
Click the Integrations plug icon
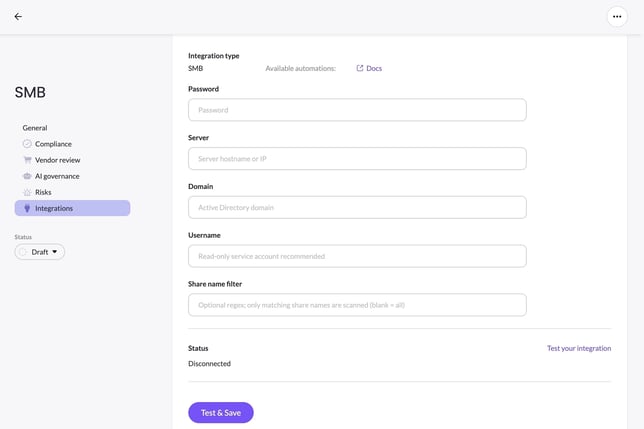click(27, 208)
